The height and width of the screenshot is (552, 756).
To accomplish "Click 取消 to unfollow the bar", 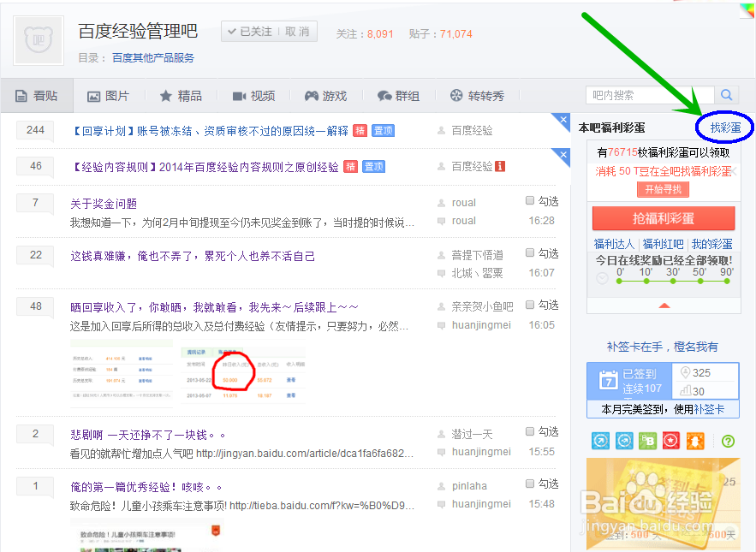I will tap(297, 32).
